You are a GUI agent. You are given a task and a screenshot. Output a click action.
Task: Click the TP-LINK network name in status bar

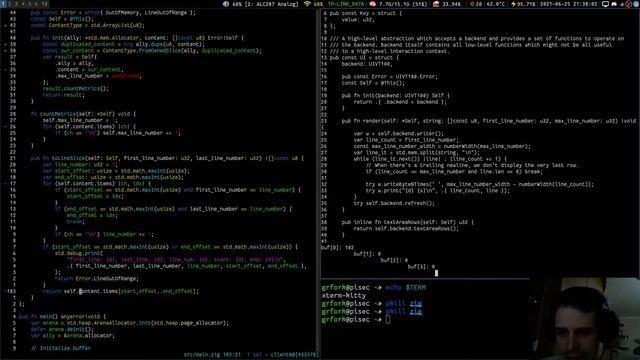pos(346,4)
